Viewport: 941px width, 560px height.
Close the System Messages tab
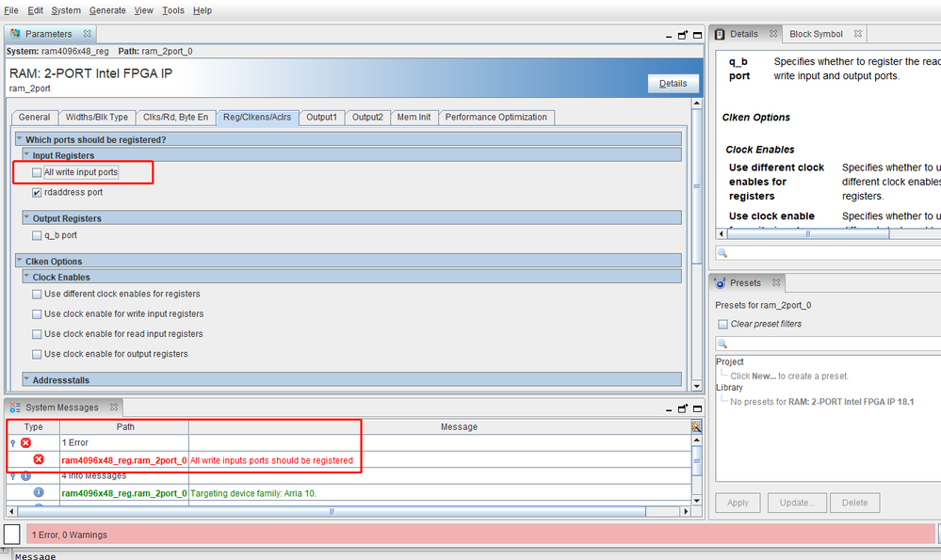click(113, 408)
